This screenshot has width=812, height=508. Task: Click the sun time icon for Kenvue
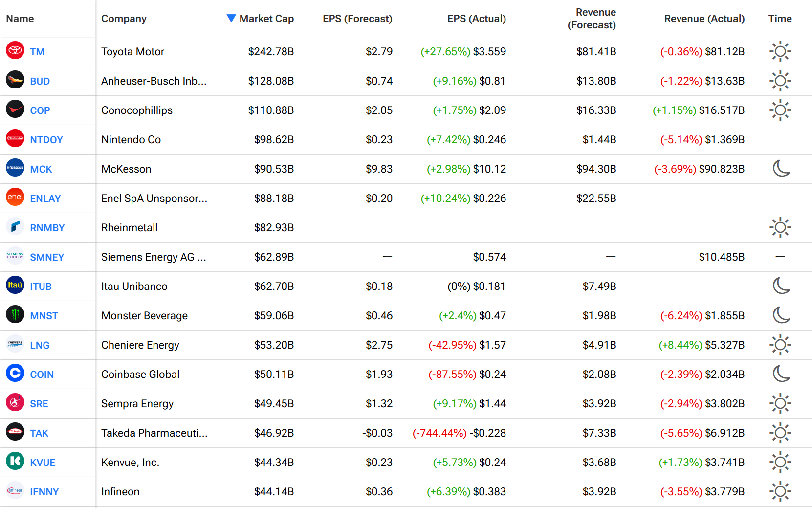(x=780, y=462)
